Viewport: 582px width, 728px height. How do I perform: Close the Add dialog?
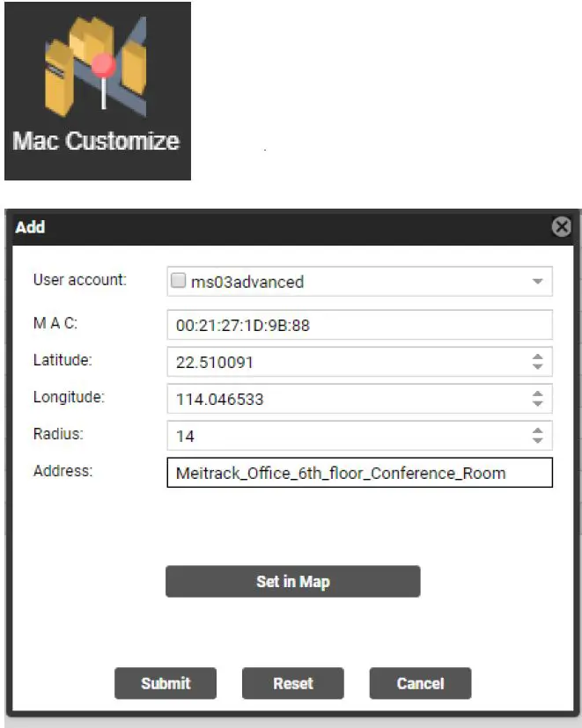click(x=561, y=227)
